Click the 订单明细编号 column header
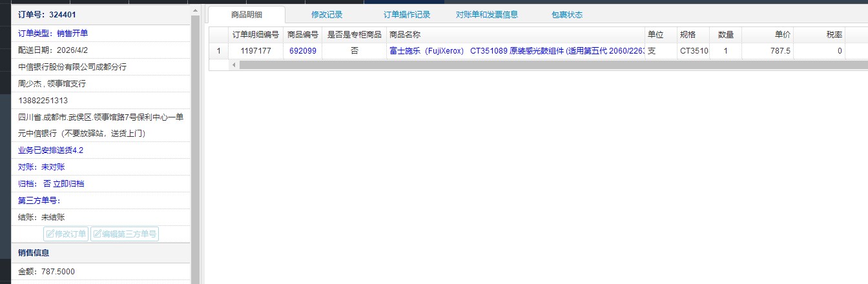 coord(255,35)
